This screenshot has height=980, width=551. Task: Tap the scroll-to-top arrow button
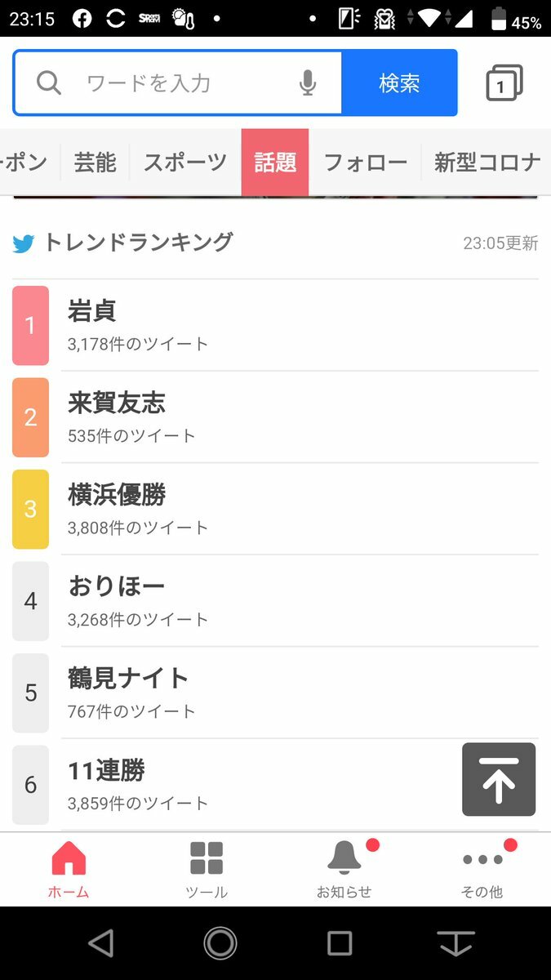coord(498,779)
